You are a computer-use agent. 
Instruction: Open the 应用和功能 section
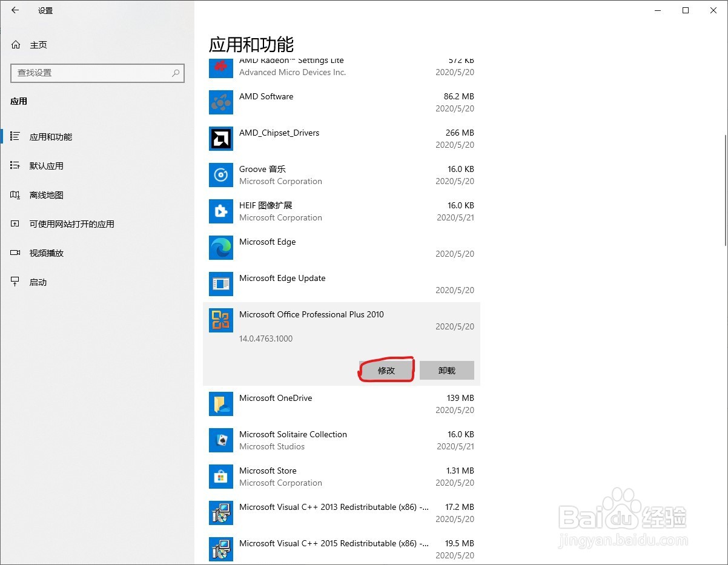tap(51, 137)
